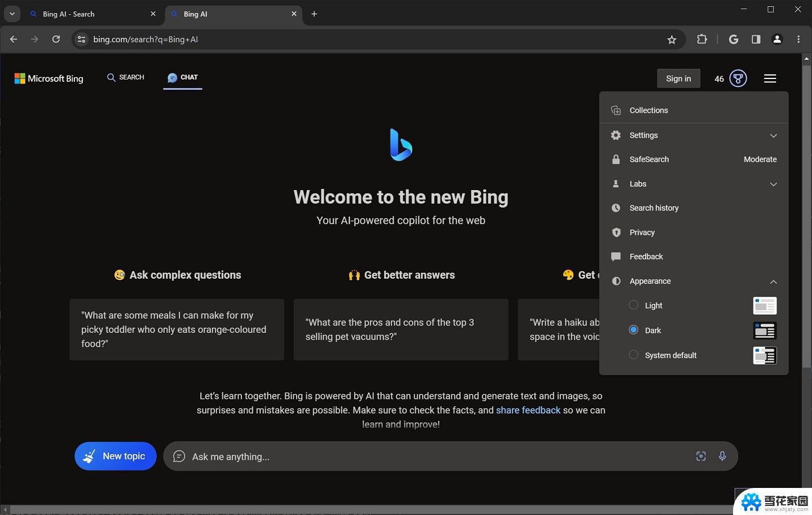Viewport: 812px width, 515px height.
Task: Click the Microsoft Bing logo
Action: 49,78
